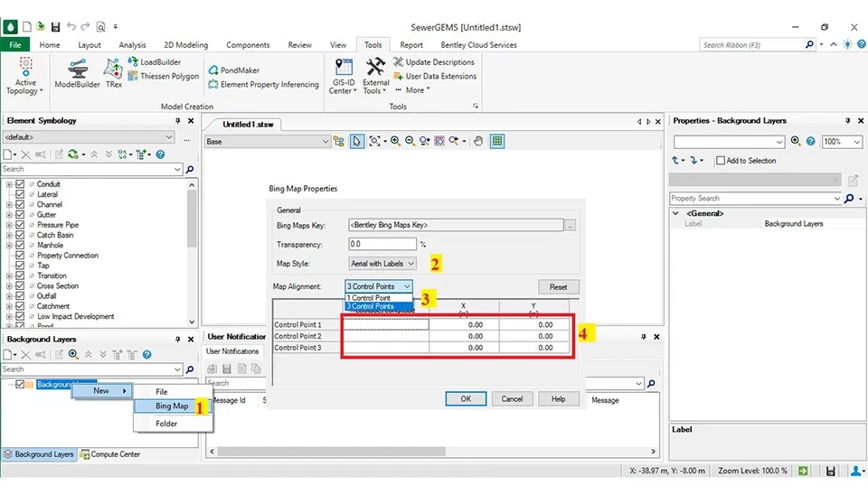Click the Reset button for map alignment
Screen dimensions: 868x495
[x=558, y=287]
